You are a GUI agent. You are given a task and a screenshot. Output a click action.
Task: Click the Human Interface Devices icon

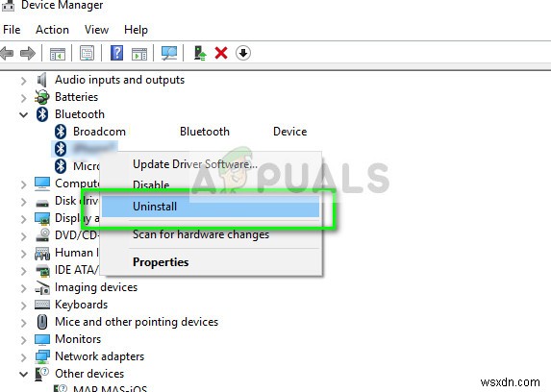click(x=42, y=253)
